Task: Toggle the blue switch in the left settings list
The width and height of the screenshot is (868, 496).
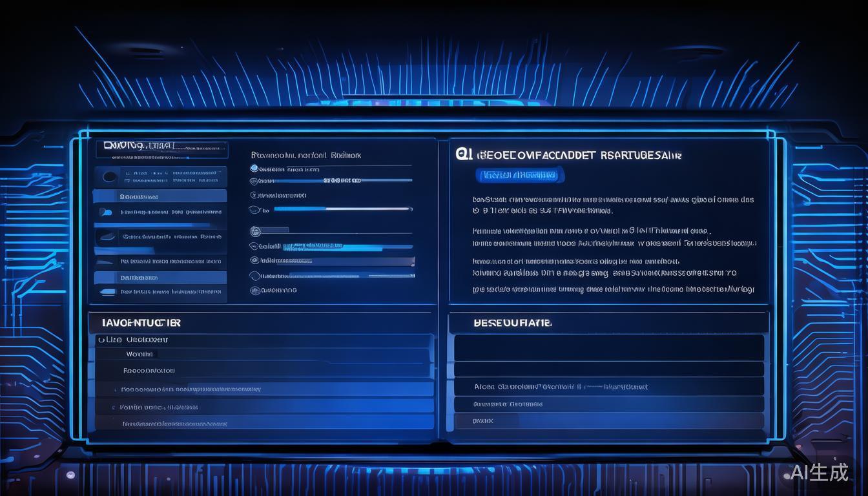Action: click(106, 212)
